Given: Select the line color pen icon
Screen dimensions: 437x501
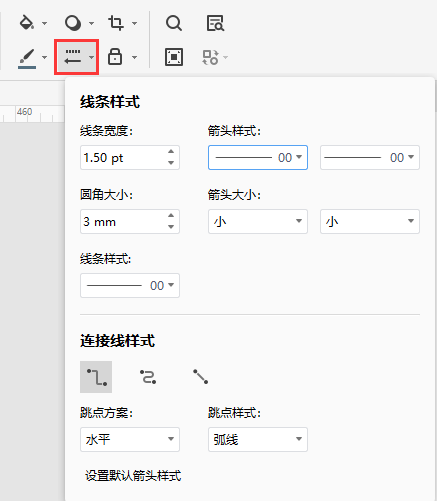Looking at the screenshot, I should [x=27, y=58].
